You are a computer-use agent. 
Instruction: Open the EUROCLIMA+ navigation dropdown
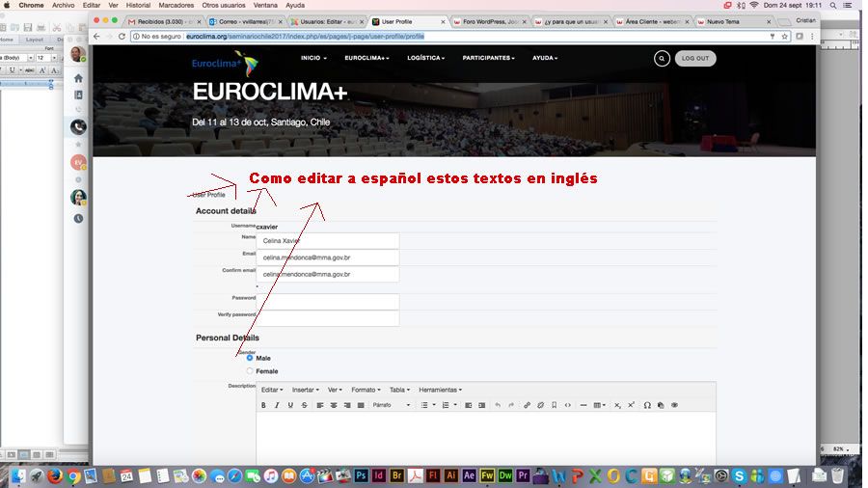[x=366, y=58]
